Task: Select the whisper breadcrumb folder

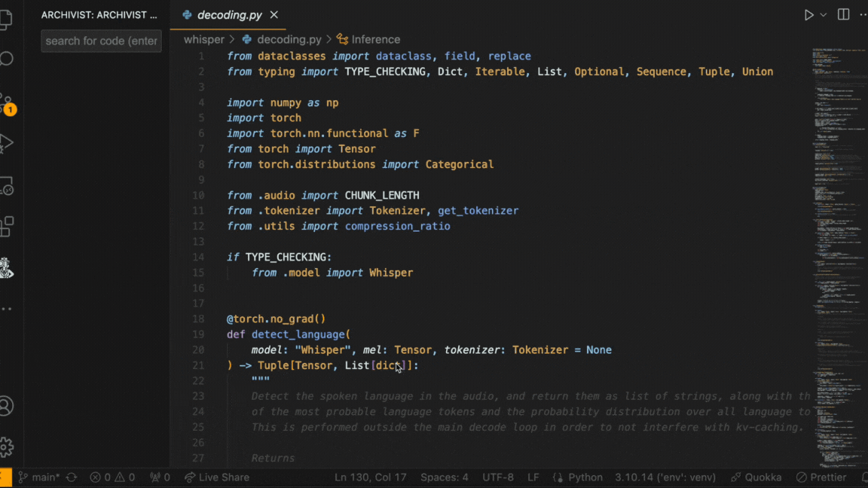Action: click(203, 39)
